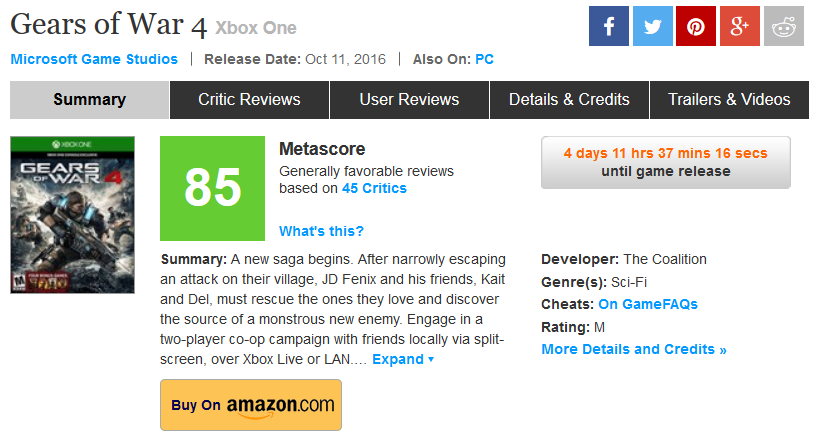
Task: Share the page on Facebook
Action: point(608,26)
